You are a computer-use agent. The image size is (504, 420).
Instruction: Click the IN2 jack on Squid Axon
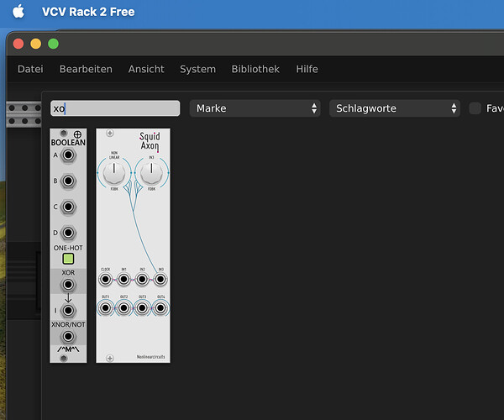click(142, 279)
